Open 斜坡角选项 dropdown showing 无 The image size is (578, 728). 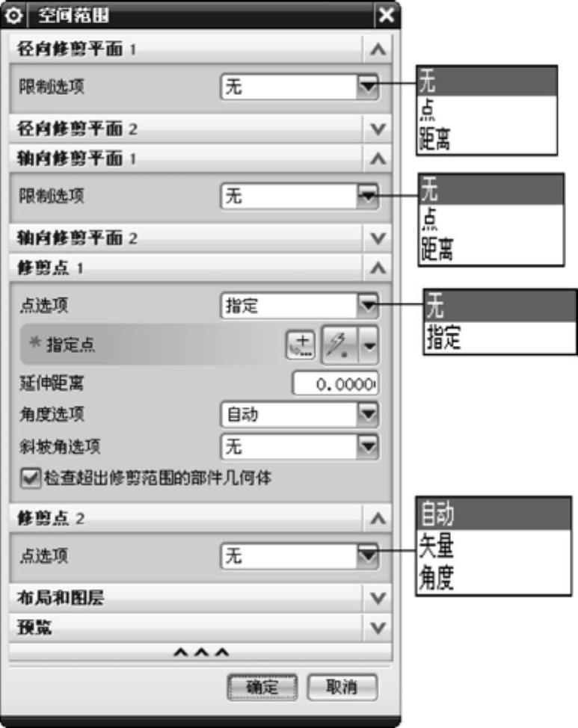click(299, 447)
